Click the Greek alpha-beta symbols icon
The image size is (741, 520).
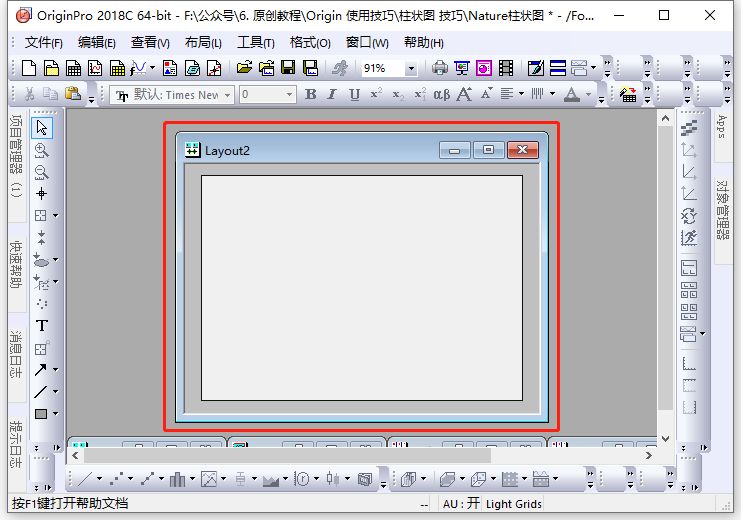tap(441, 95)
